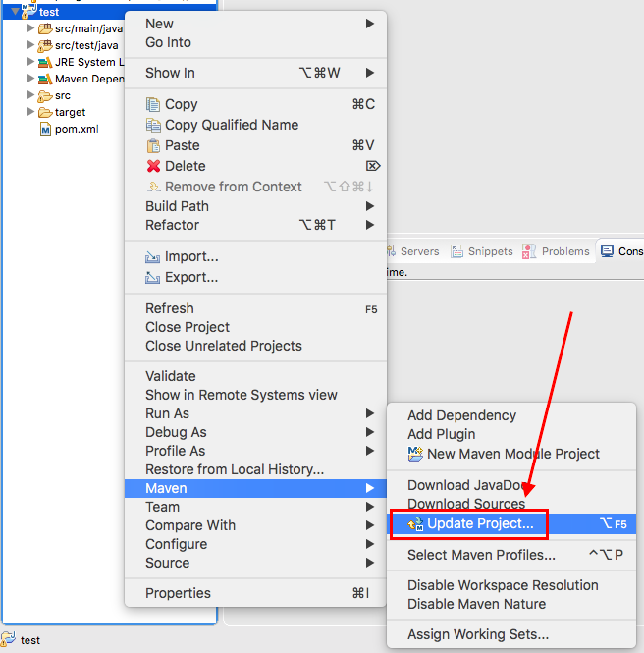Click the Update Project icon
The height and width of the screenshot is (653, 644).
coord(415,524)
